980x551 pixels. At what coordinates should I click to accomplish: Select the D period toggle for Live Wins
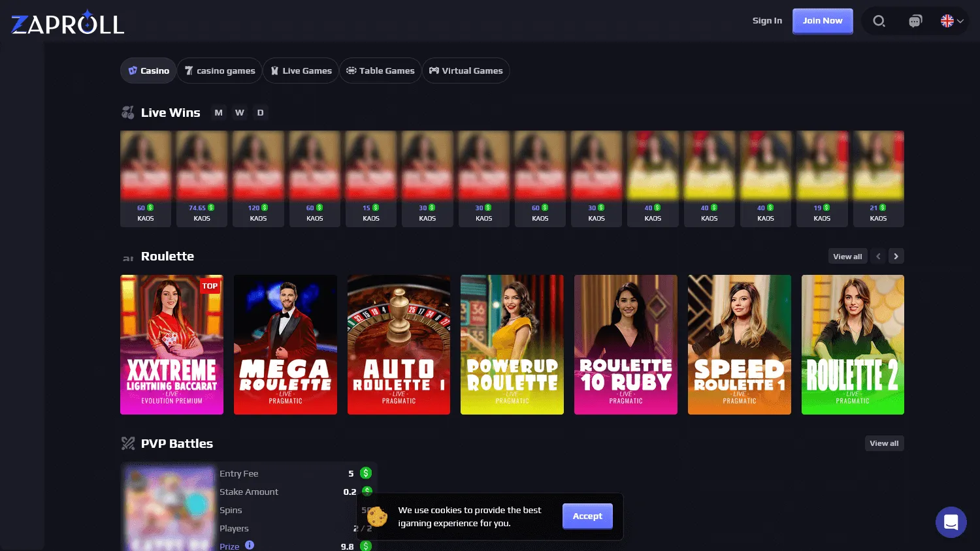pyautogui.click(x=260, y=112)
